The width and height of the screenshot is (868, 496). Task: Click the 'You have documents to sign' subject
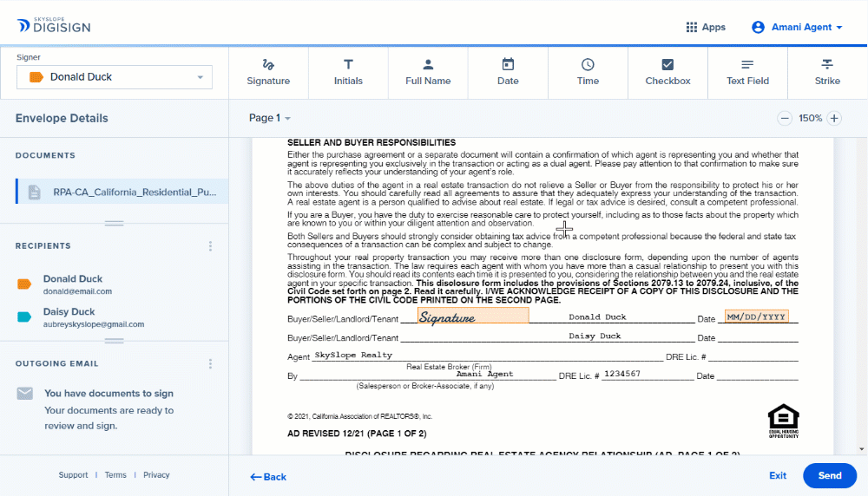pos(108,394)
